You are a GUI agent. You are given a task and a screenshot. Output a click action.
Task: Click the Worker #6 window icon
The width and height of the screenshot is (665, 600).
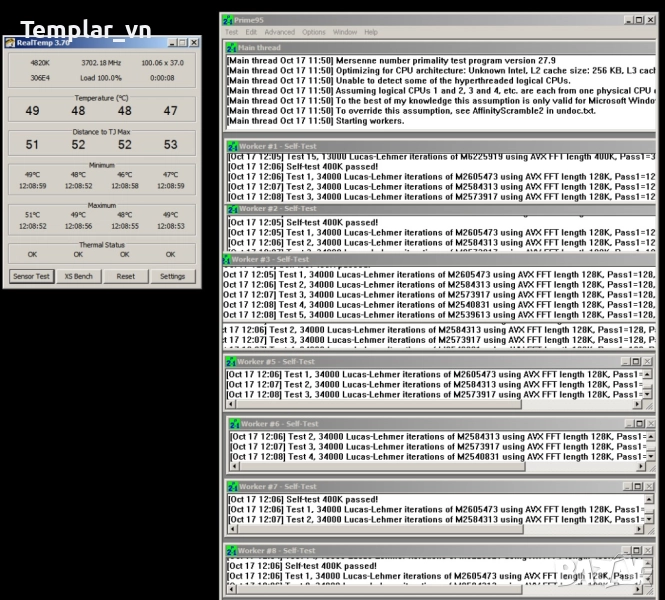234,424
